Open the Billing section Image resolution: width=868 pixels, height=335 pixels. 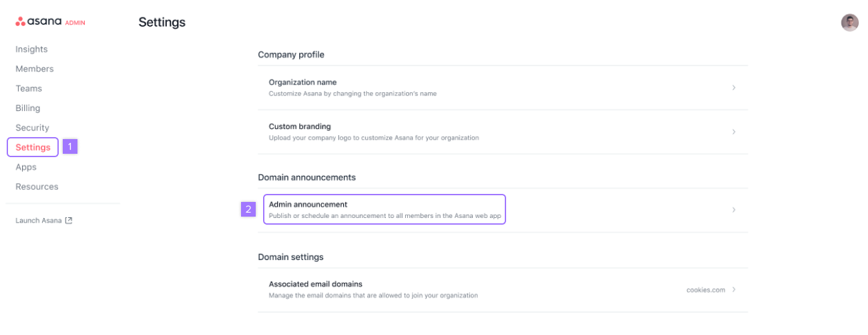(28, 108)
